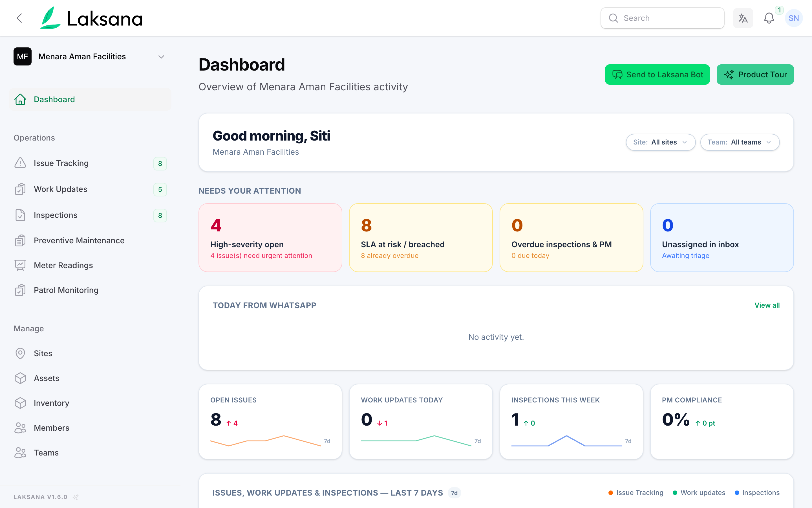This screenshot has height=508, width=812.
Task: Click the sparkle icon on Product Tour
Action: click(729, 75)
